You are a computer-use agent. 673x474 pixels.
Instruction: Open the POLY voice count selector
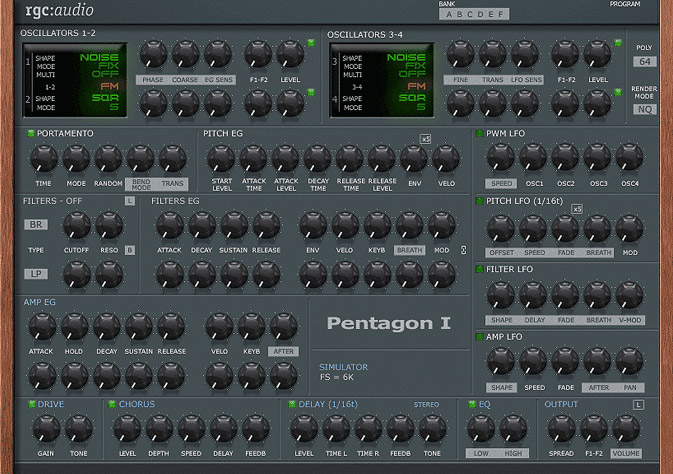pos(644,62)
